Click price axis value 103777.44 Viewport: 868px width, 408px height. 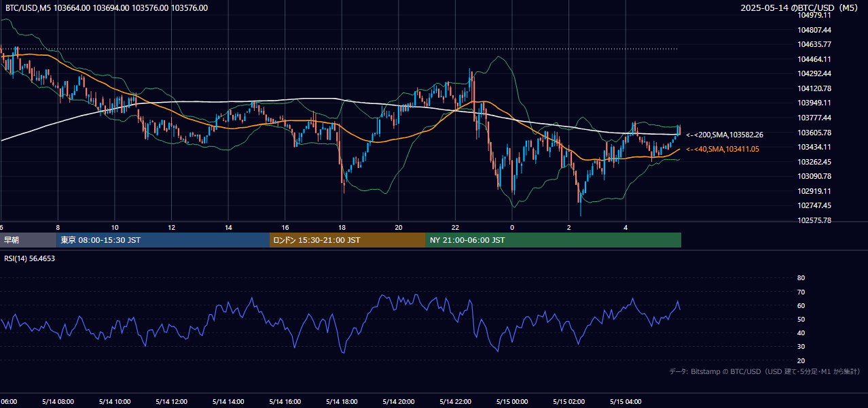click(x=816, y=118)
